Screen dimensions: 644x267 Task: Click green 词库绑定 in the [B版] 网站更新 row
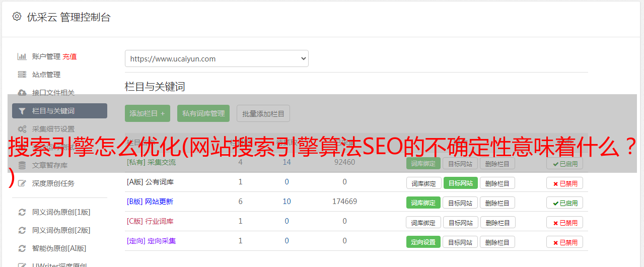(x=423, y=203)
